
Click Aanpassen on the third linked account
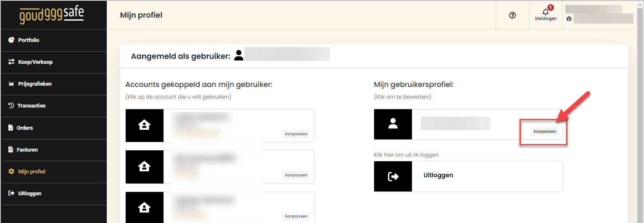tap(296, 216)
